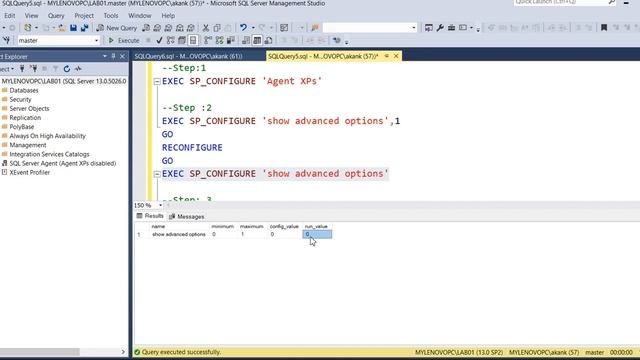The height and width of the screenshot is (360, 640).
Task: Open the Help menu
Action: [x=168, y=16]
